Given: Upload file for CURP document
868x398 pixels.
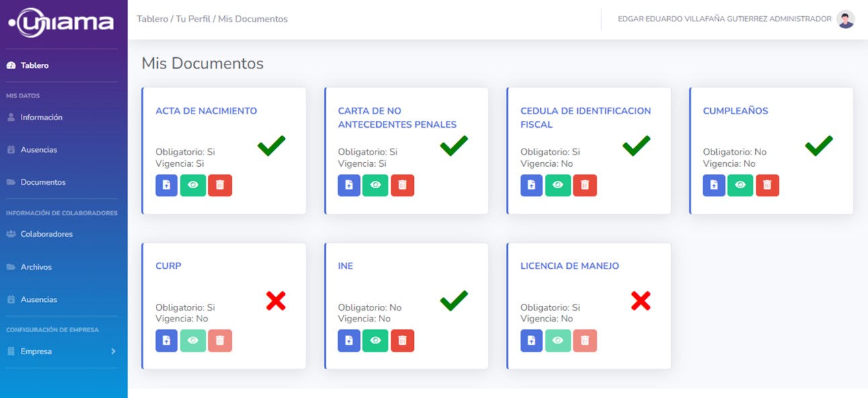Looking at the screenshot, I should 167,341.
